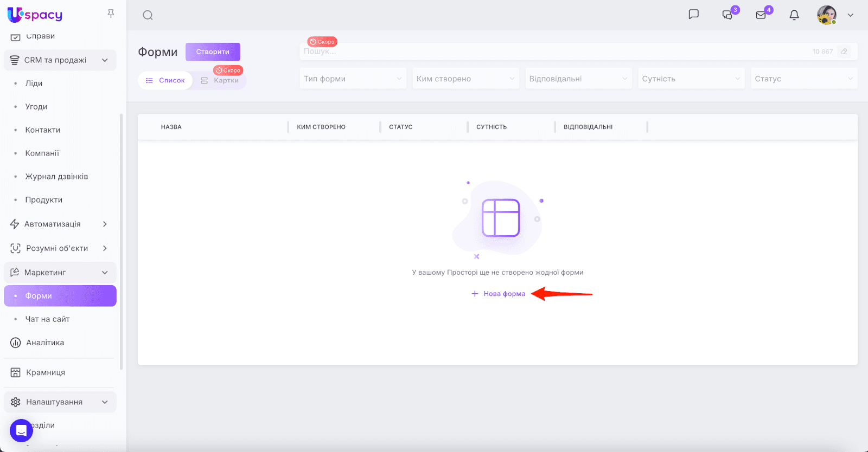Viewport: 868px width, 452px height.
Task: Expand the Розумні об'єкти menu arrow
Action: (x=105, y=248)
